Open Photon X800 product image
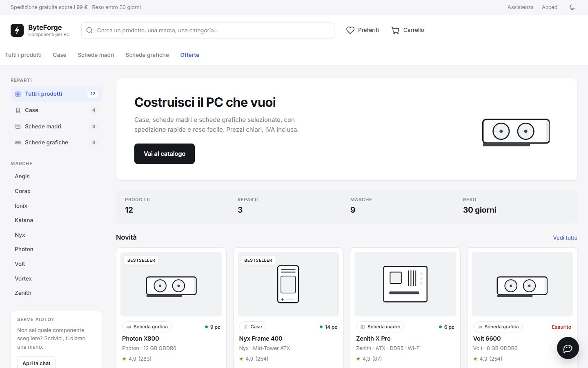 coord(171,284)
